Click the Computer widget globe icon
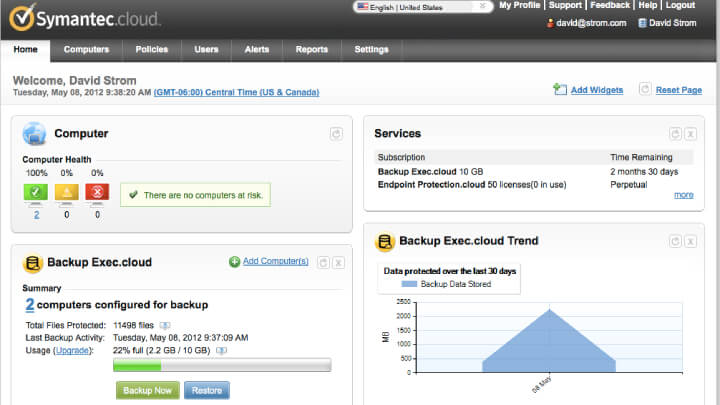 click(x=34, y=134)
